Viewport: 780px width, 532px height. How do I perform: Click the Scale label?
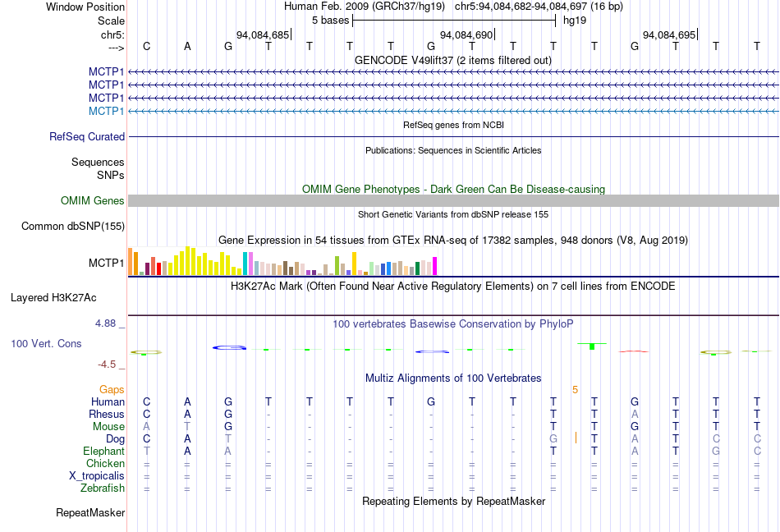[112, 21]
